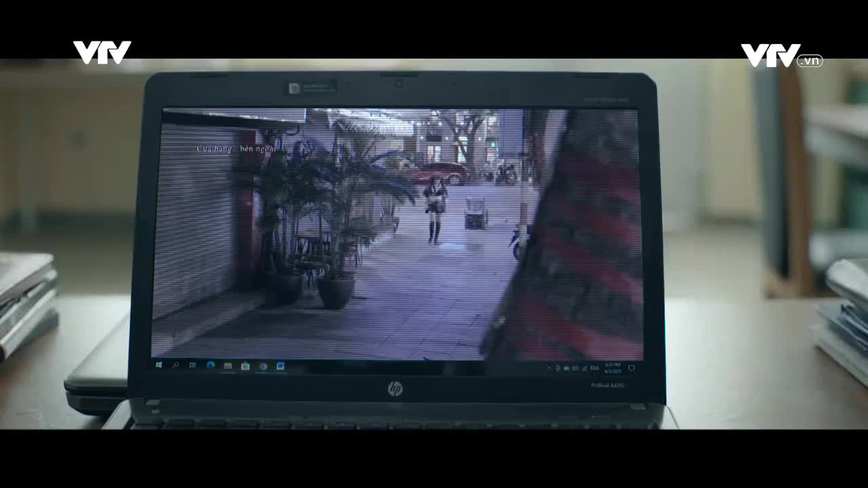Switch to Google Chrome in the taskbar

click(263, 367)
